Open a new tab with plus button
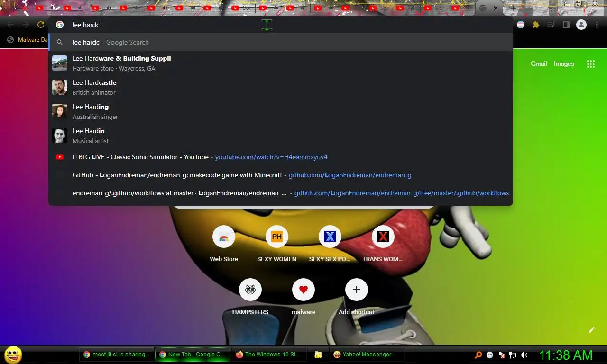The width and height of the screenshot is (607, 364). (513, 8)
